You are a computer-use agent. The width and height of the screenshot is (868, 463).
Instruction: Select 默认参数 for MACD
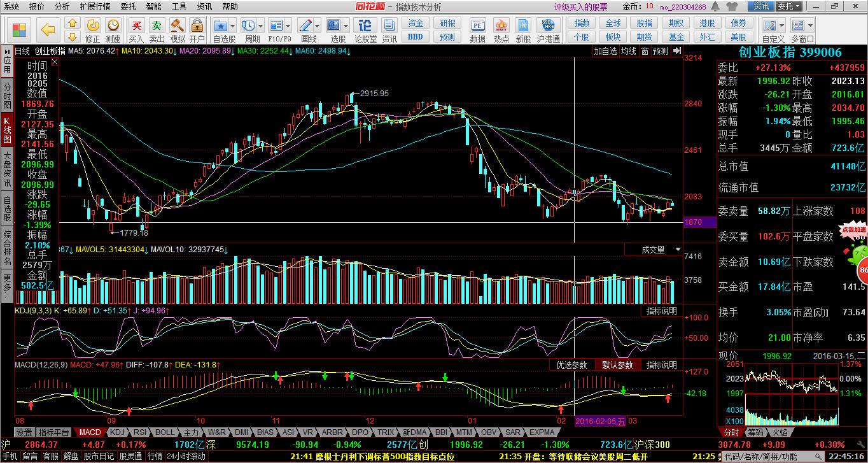coord(617,365)
